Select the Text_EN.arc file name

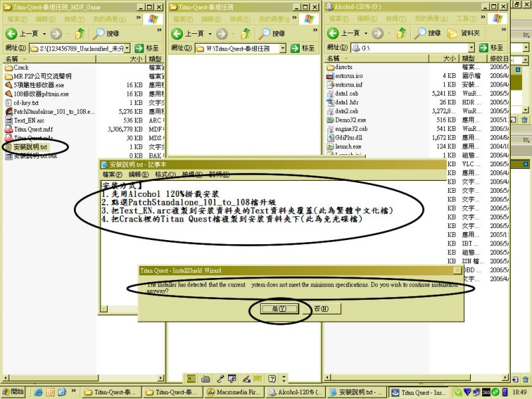point(29,120)
